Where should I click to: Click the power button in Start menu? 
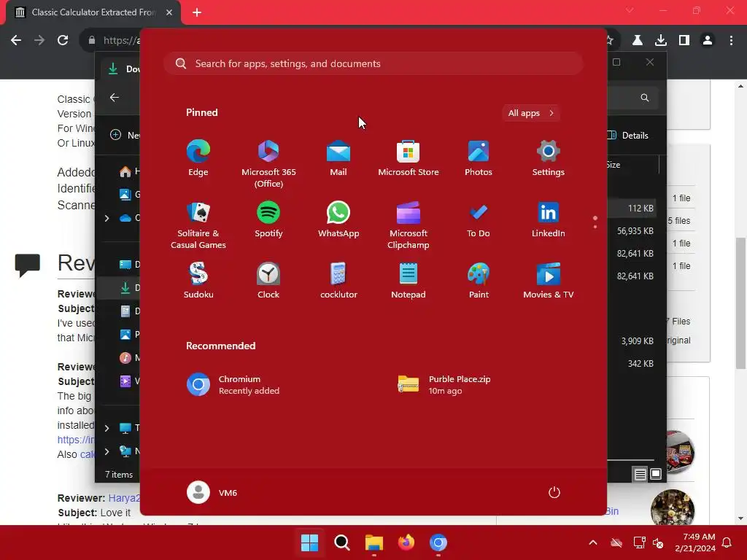pos(554,492)
